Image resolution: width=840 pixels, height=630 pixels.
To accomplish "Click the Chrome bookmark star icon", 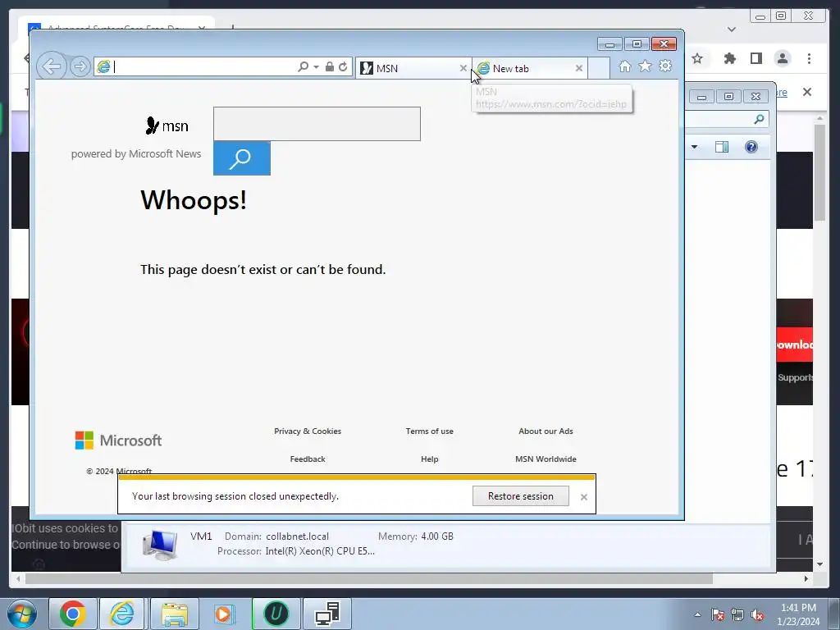I will 697,58.
